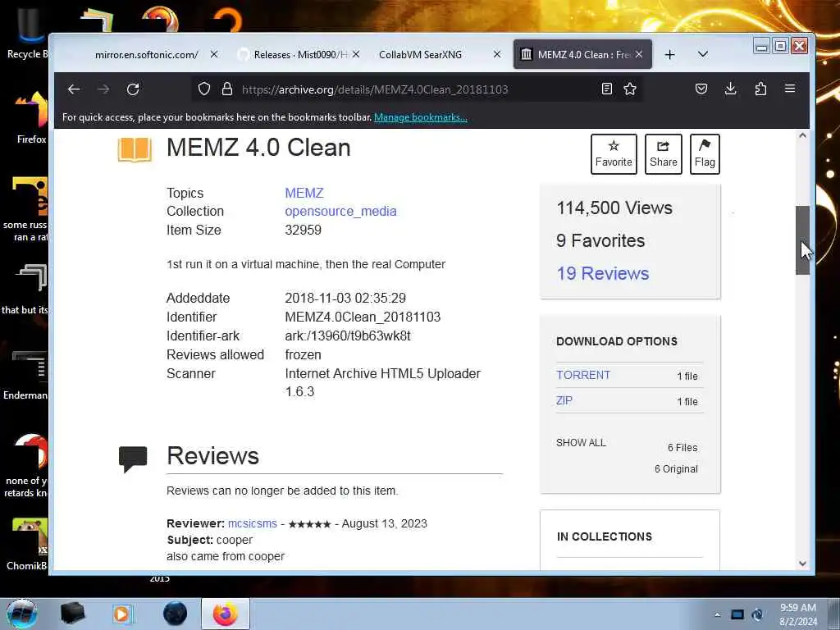Select the ChomikB desktop icon
This screenshot has width=840, height=630.
(28, 545)
